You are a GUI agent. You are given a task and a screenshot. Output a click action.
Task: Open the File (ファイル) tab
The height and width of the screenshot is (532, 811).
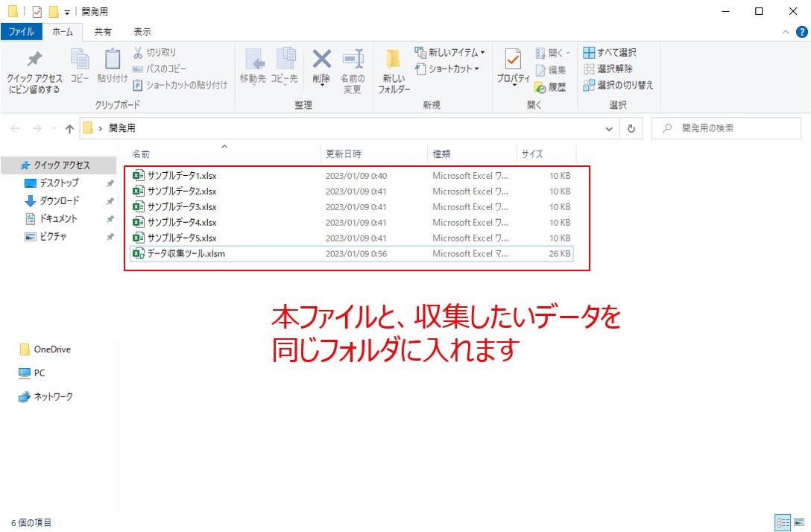[x=21, y=31]
